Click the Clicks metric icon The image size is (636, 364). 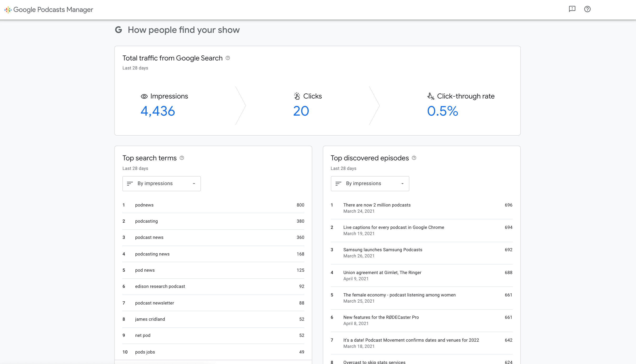coord(297,96)
